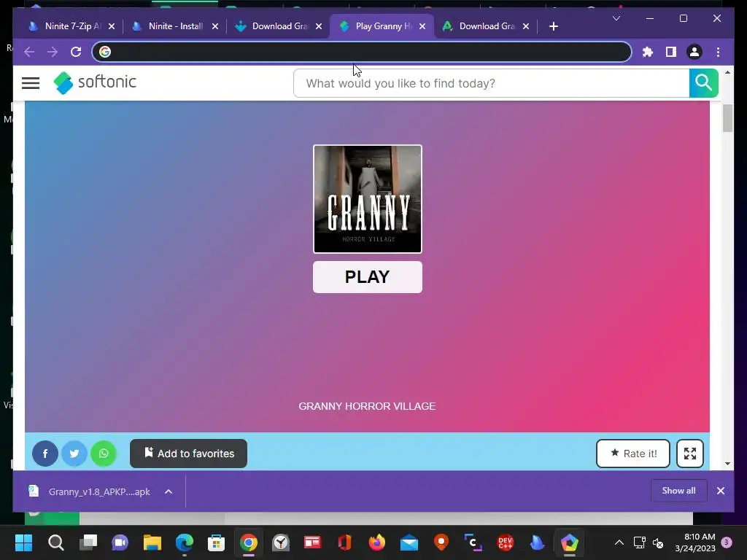747x560 pixels.
Task: Open a new Chrome tab
Action: 553,26
